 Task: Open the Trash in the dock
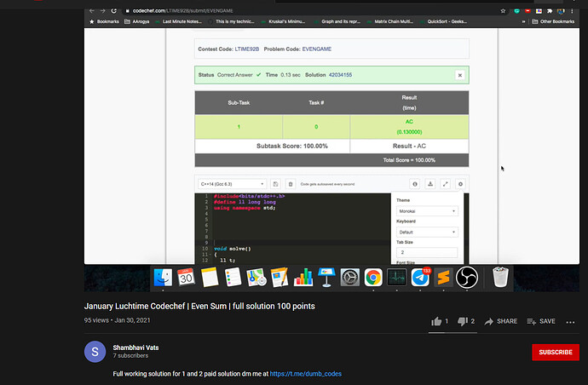[500, 278]
